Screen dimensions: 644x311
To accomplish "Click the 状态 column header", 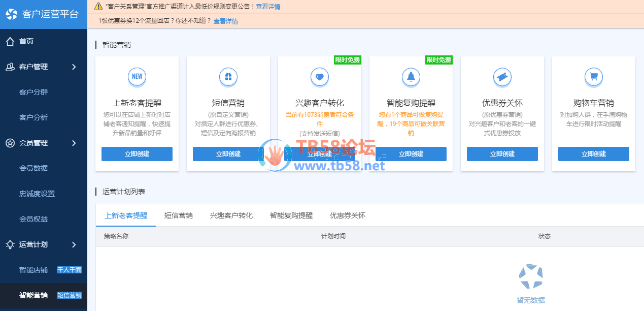I will point(545,236).
